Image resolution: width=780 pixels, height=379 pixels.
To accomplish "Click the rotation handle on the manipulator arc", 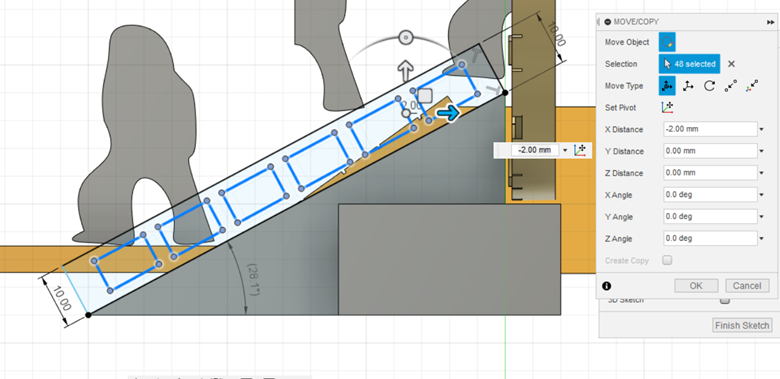I will click(406, 37).
